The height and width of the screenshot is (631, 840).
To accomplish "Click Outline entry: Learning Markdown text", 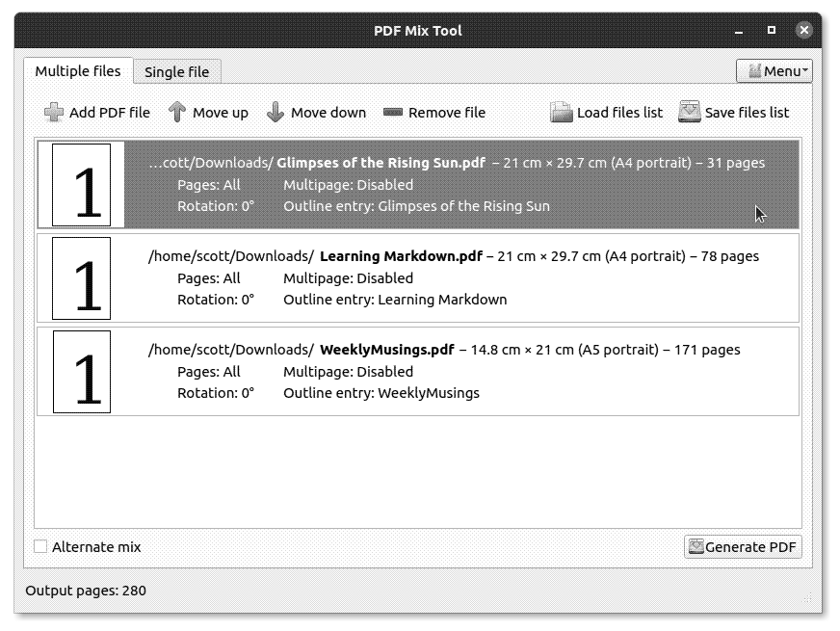I will click(395, 300).
